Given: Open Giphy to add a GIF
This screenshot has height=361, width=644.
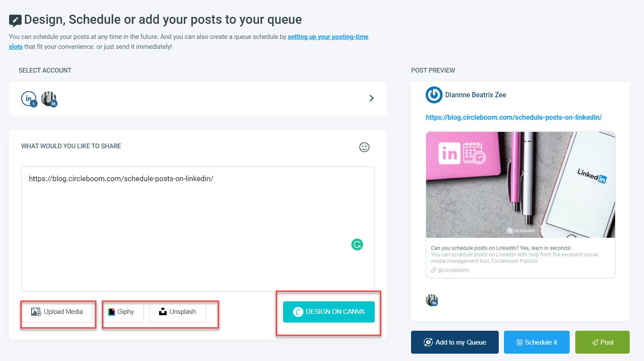Looking at the screenshot, I should (x=123, y=311).
